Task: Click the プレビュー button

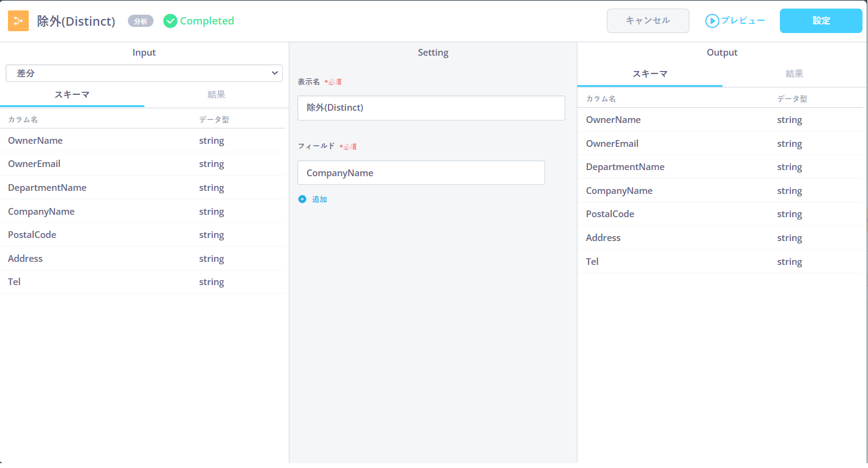Action: point(735,21)
